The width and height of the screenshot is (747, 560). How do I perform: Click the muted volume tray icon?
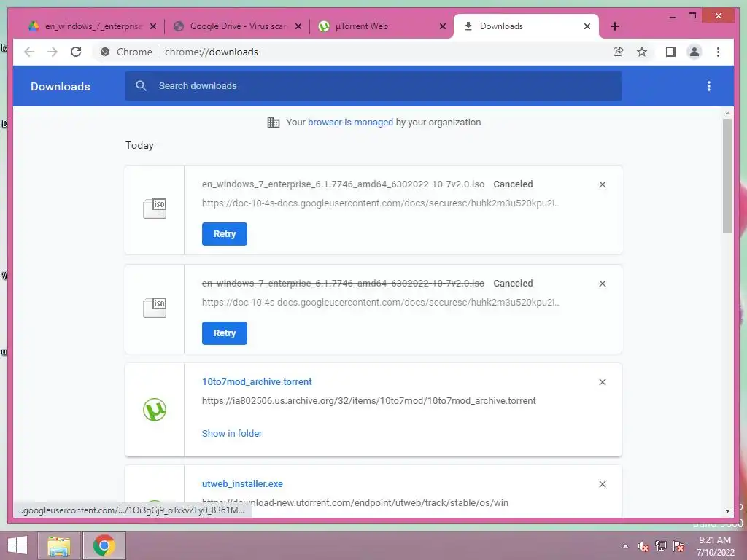pyautogui.click(x=643, y=546)
